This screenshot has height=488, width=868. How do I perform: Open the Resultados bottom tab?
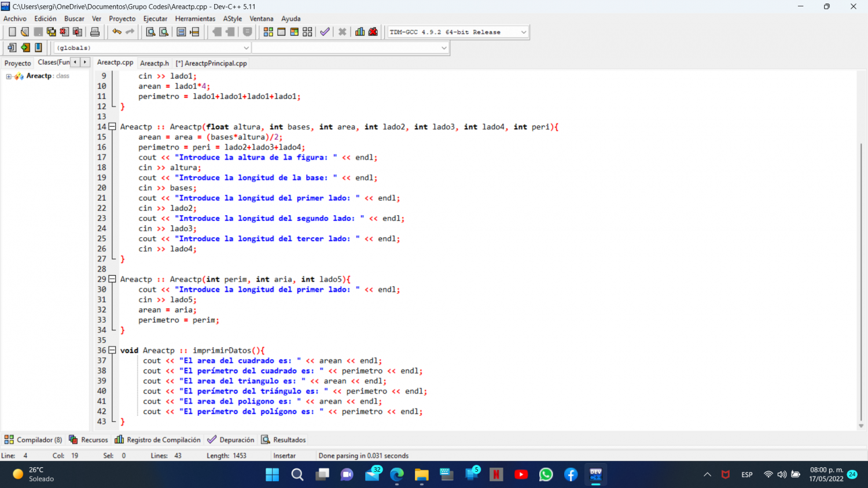tap(284, 439)
